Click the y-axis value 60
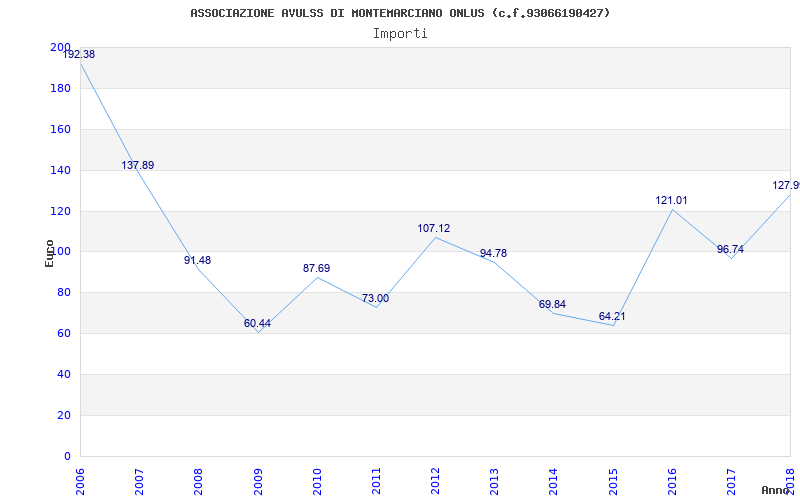 (63, 334)
